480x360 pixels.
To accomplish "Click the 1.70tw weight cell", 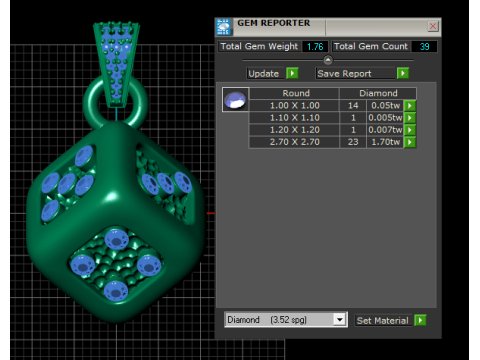I will click(385, 142).
